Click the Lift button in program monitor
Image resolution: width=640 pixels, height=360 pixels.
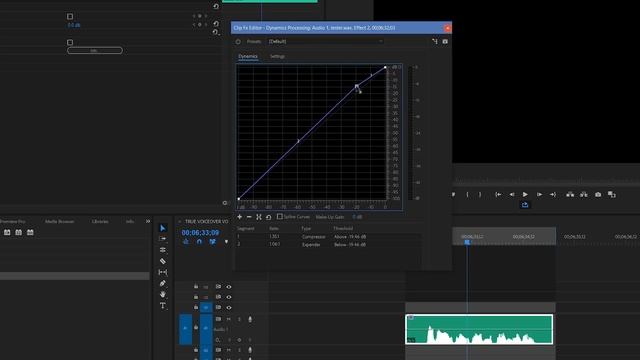click(570, 194)
